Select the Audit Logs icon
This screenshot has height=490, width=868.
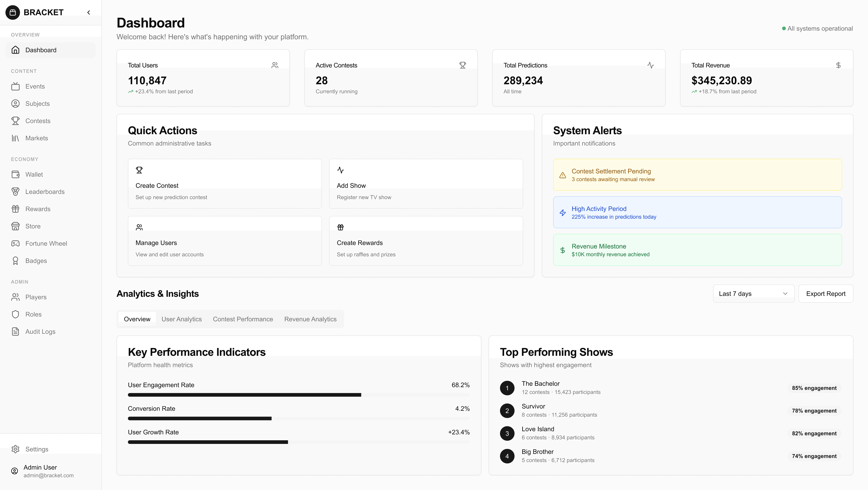click(16, 331)
